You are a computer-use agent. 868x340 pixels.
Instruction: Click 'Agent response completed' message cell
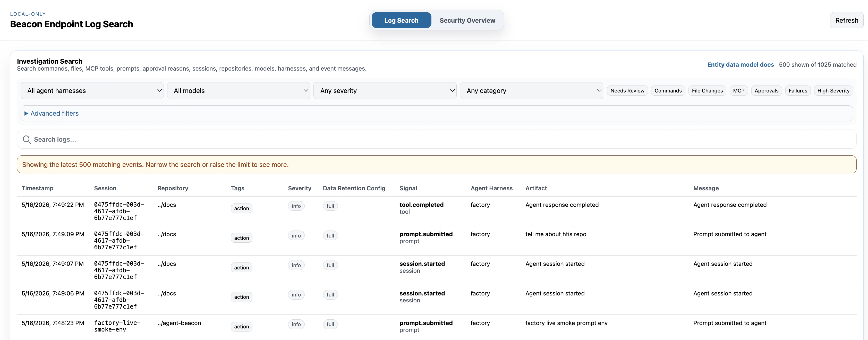point(729,205)
